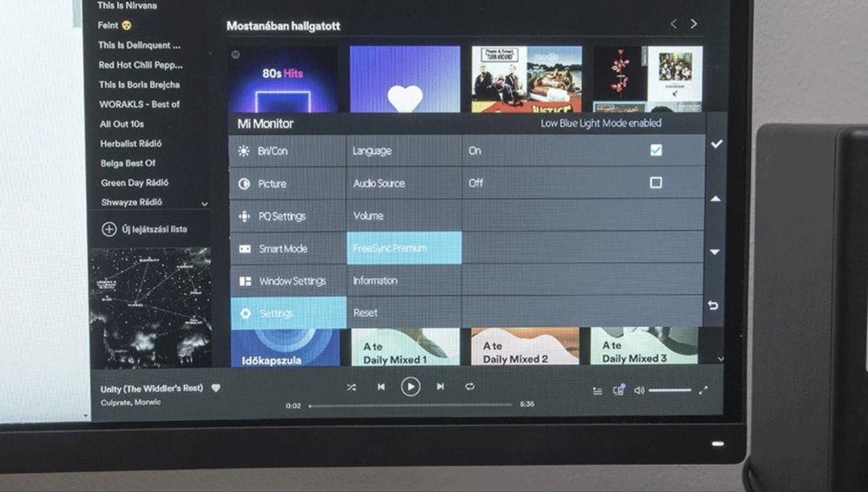Image resolution: width=868 pixels, height=492 pixels.
Task: Select Bri/Con sun icon in monitor menu
Action: (x=244, y=150)
